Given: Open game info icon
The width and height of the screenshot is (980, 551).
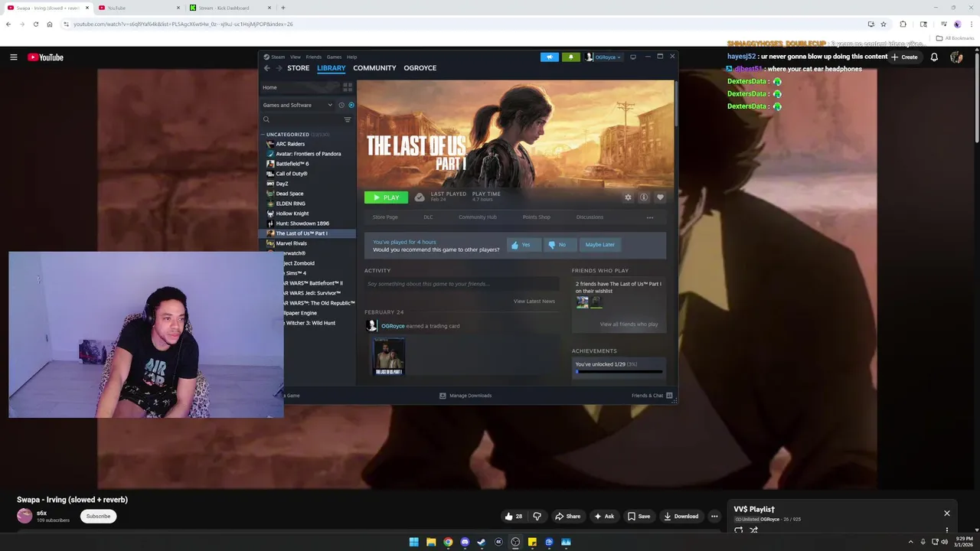Looking at the screenshot, I should click(644, 197).
